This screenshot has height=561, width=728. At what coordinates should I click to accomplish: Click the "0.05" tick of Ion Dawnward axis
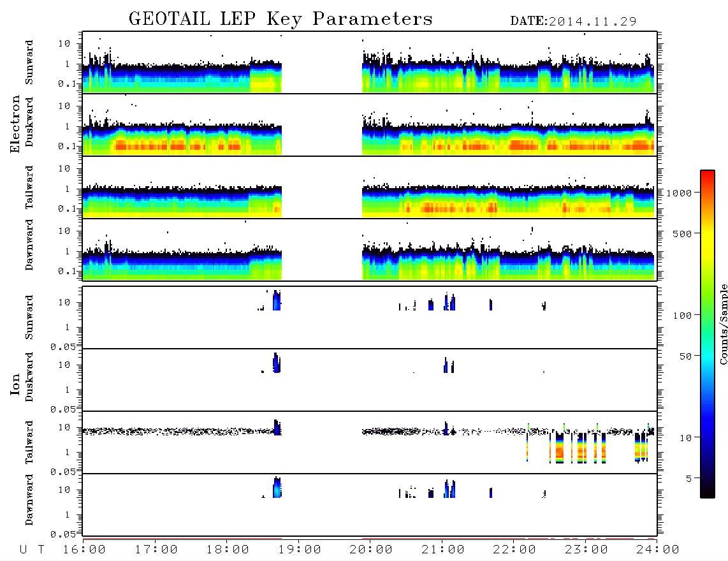(62, 534)
